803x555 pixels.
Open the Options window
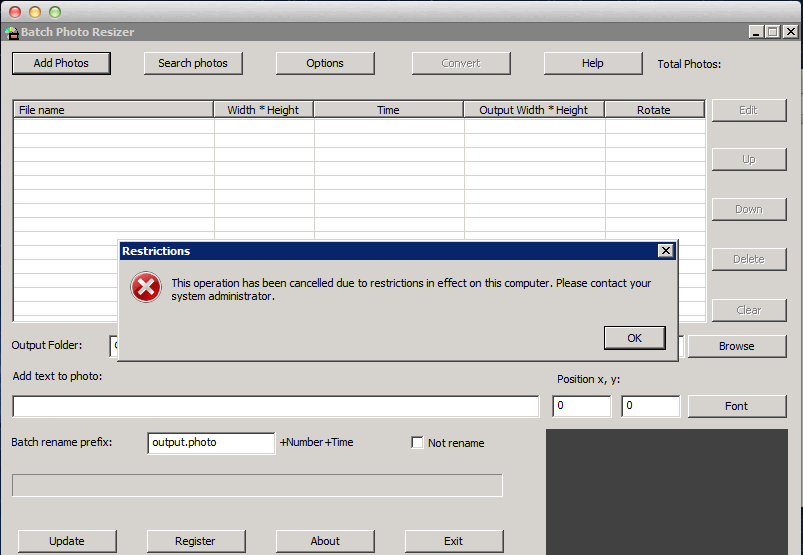coord(325,63)
